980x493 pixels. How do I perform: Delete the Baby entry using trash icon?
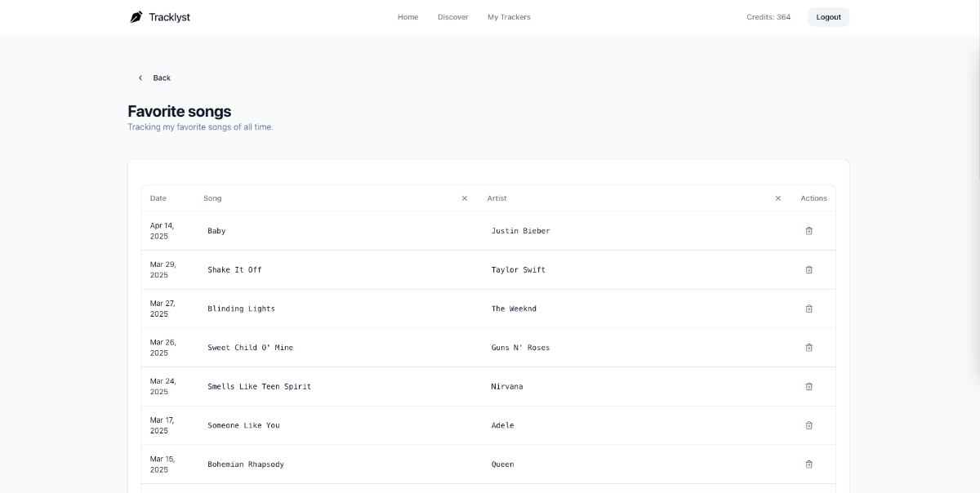[x=809, y=231]
